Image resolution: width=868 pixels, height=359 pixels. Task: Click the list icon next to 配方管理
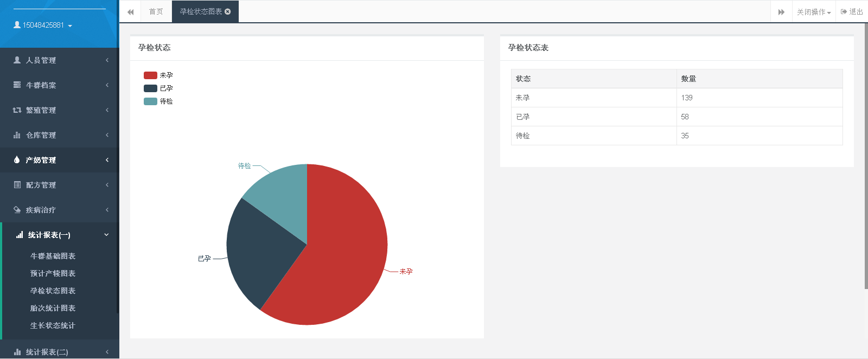point(17,185)
